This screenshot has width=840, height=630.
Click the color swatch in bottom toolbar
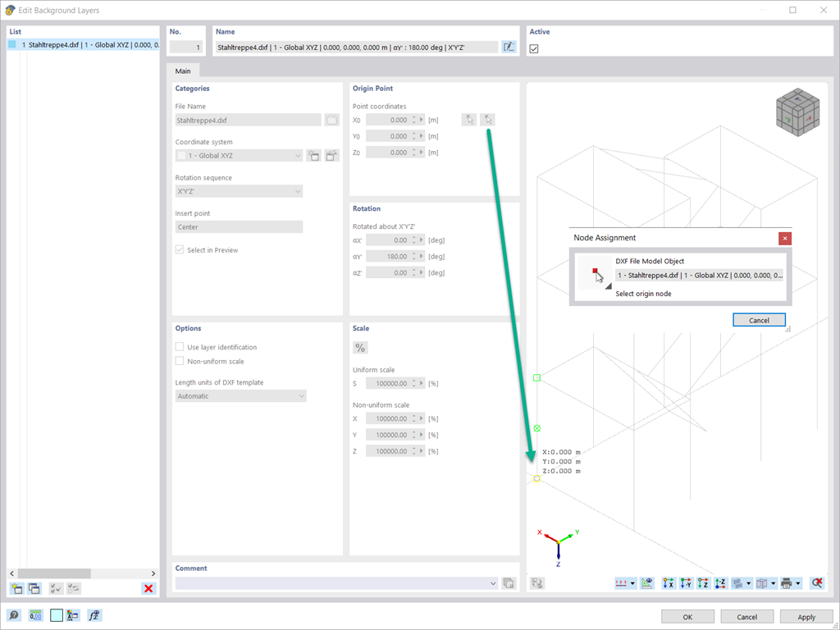tap(56, 614)
